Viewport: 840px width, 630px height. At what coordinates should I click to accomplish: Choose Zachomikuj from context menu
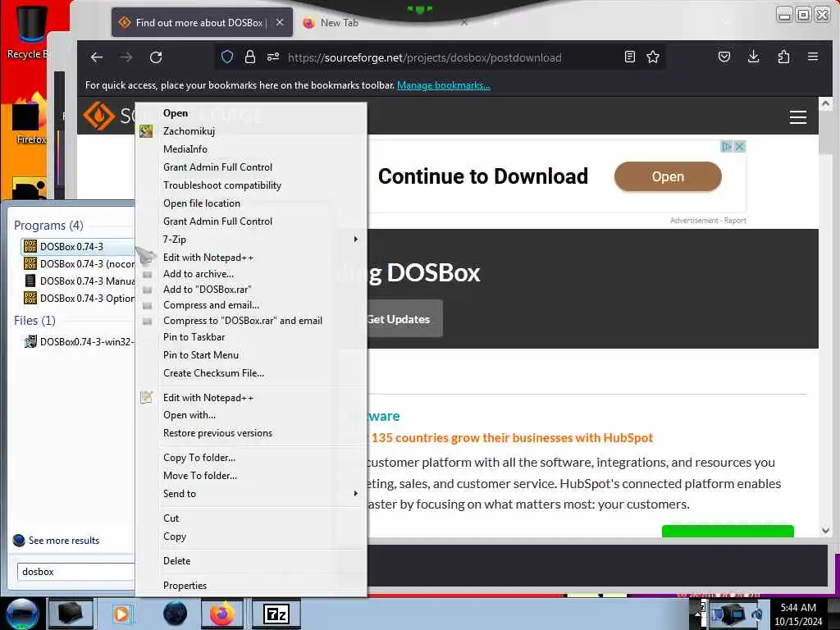(x=189, y=131)
